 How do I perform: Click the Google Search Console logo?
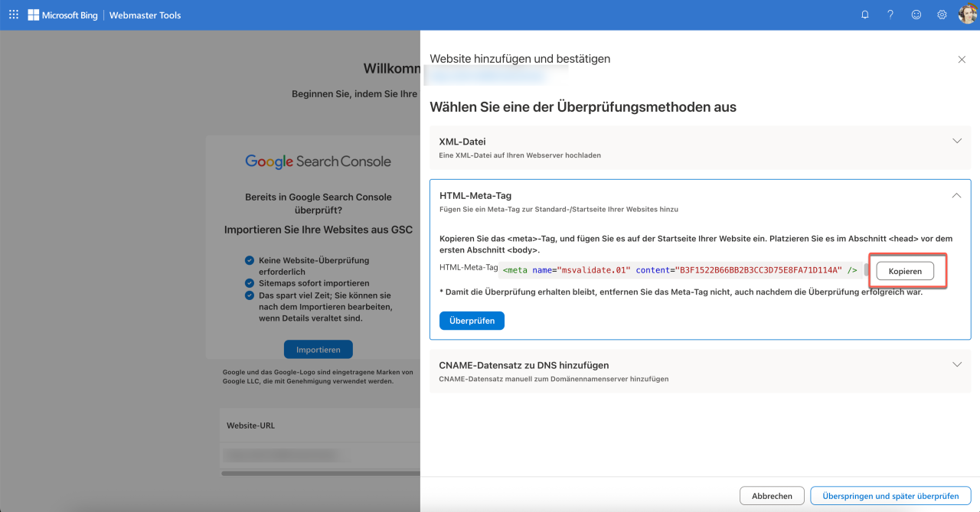[318, 161]
